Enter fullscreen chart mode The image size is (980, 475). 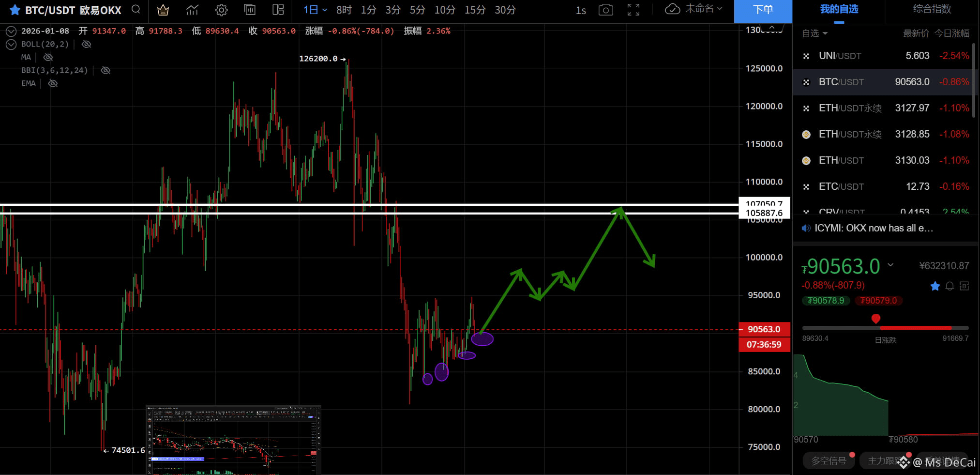[633, 10]
